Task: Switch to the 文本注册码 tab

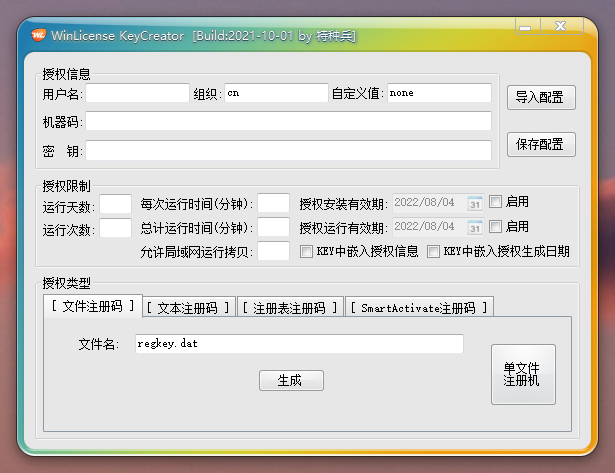Action: click(x=188, y=307)
